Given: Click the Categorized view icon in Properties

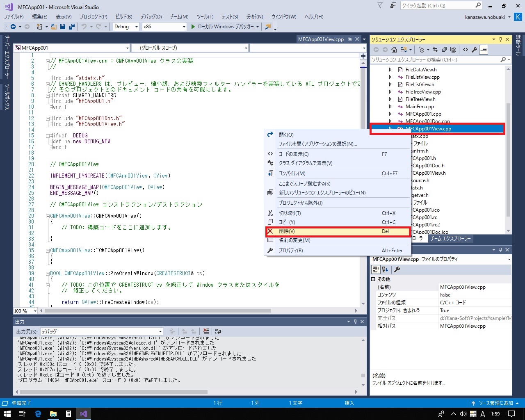Looking at the screenshot, I should [x=375, y=269].
